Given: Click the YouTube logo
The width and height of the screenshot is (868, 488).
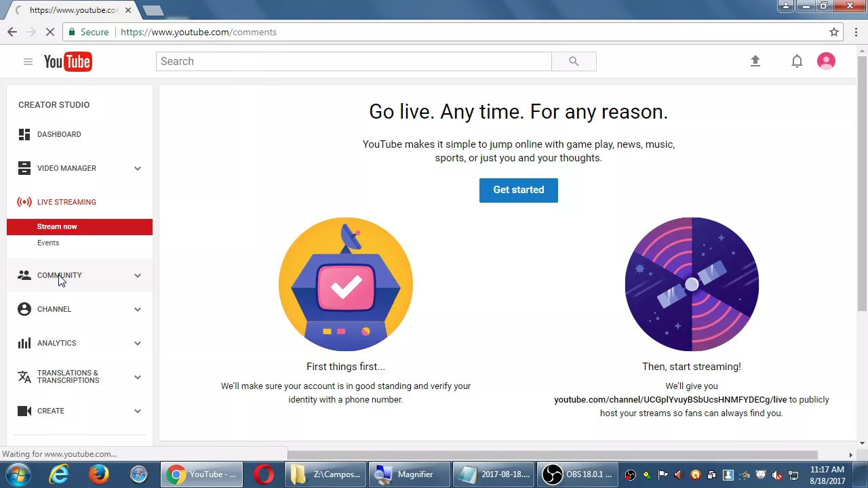Looking at the screenshot, I should (68, 62).
